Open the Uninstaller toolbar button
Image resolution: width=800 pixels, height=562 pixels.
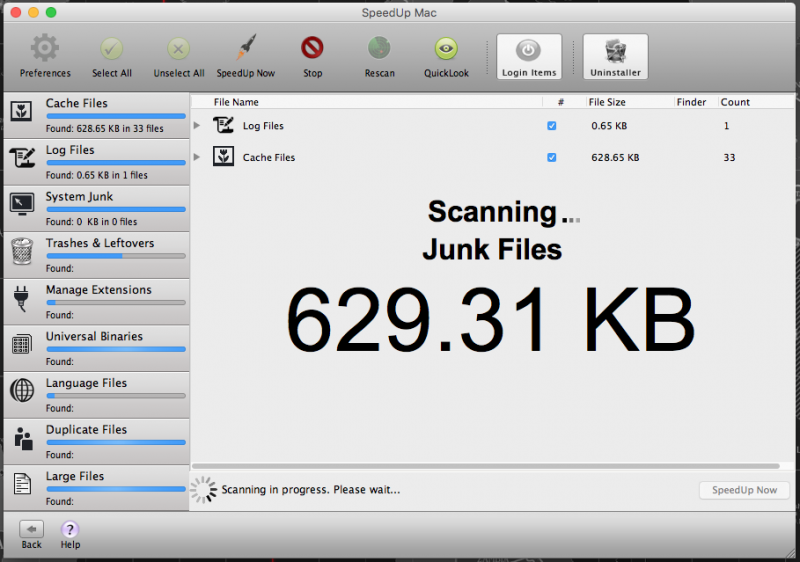click(615, 57)
